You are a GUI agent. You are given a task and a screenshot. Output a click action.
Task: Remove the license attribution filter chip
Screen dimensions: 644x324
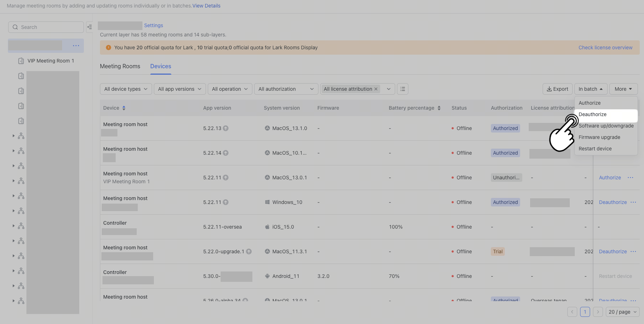coord(376,89)
